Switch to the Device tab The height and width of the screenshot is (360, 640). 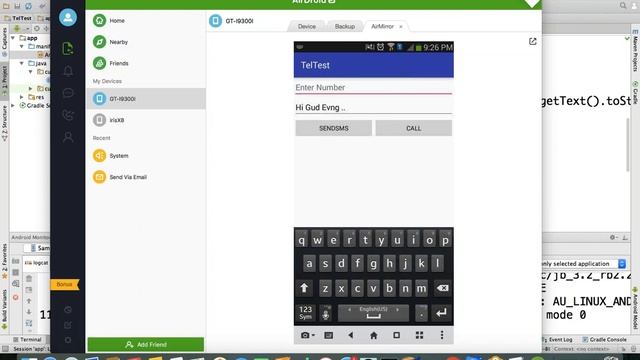pyautogui.click(x=307, y=26)
